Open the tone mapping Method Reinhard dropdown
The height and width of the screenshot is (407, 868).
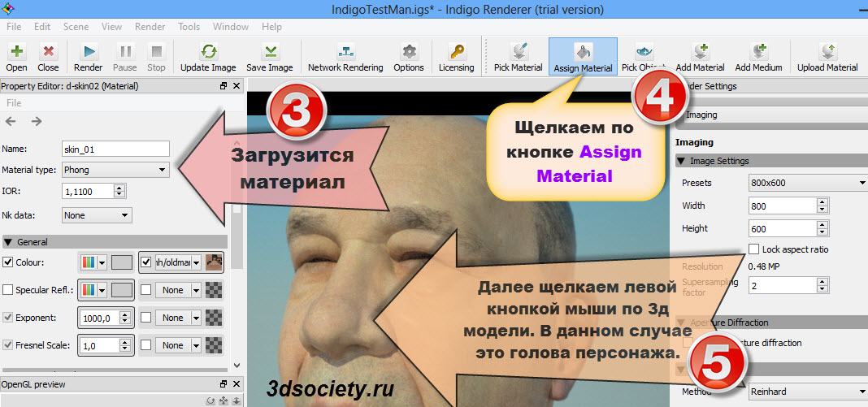[x=808, y=392]
